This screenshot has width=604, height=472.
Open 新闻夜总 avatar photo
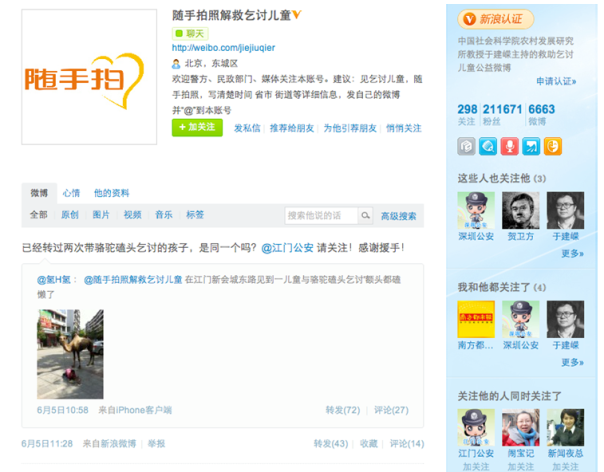[565, 428]
